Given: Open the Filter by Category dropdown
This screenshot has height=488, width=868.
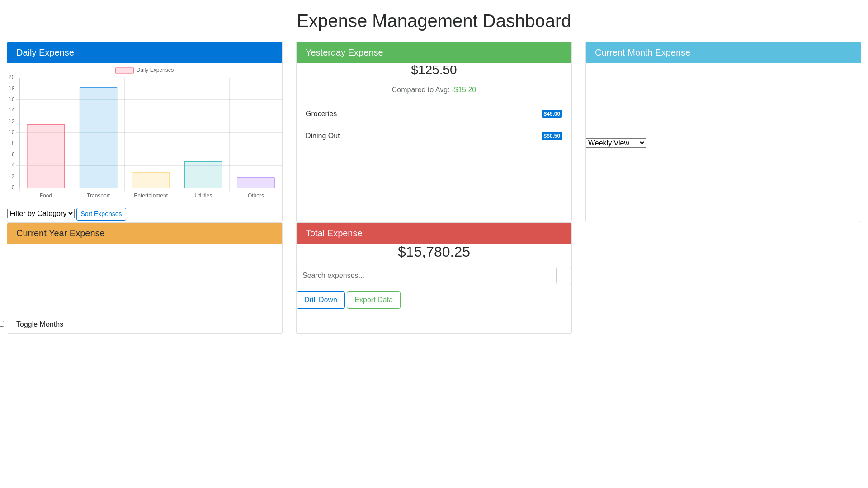Looking at the screenshot, I should click(41, 214).
